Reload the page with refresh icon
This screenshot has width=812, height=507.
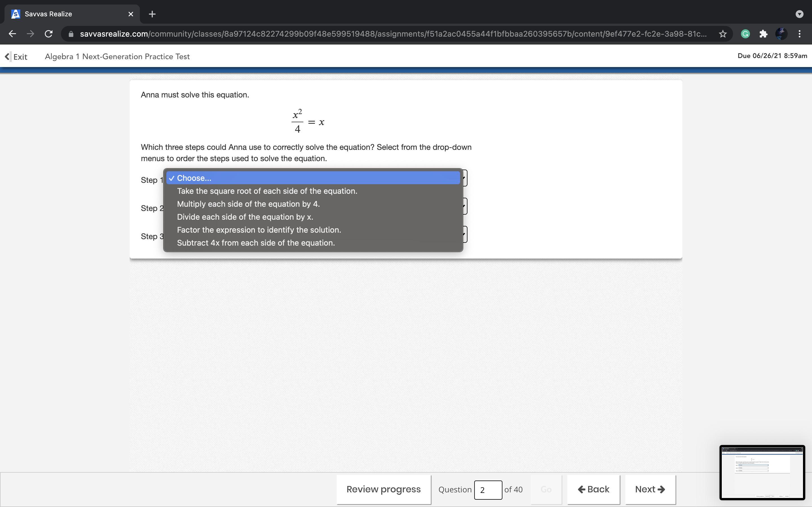(49, 34)
